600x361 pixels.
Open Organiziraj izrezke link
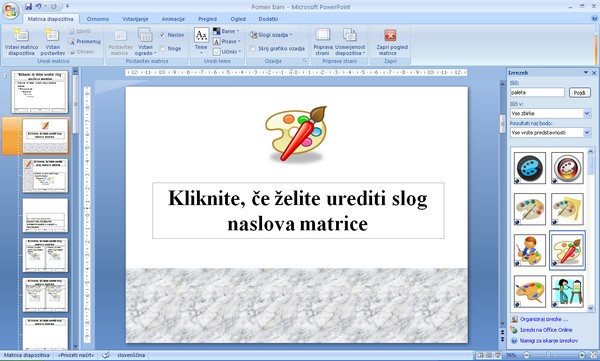(x=544, y=319)
